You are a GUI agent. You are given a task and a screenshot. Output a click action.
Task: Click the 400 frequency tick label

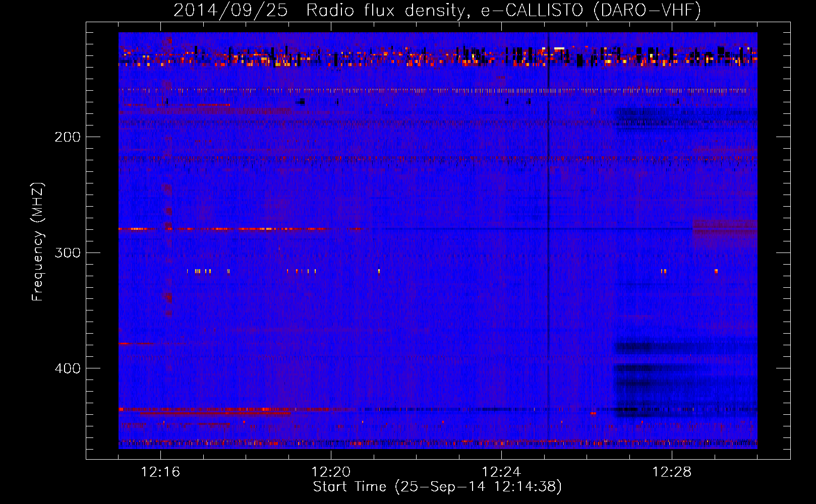(68, 368)
